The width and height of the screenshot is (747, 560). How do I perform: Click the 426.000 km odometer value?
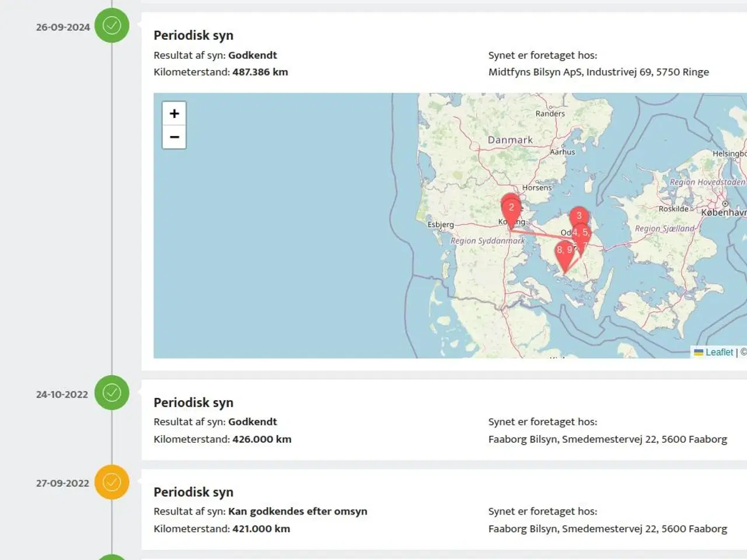pos(262,439)
